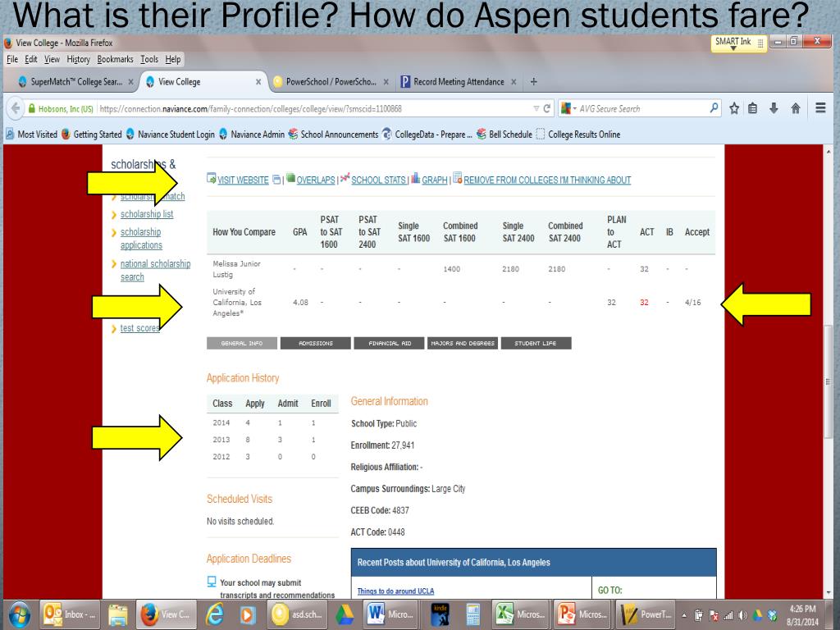
Task: Show hidden system tray icons arrow
Action: click(x=684, y=615)
